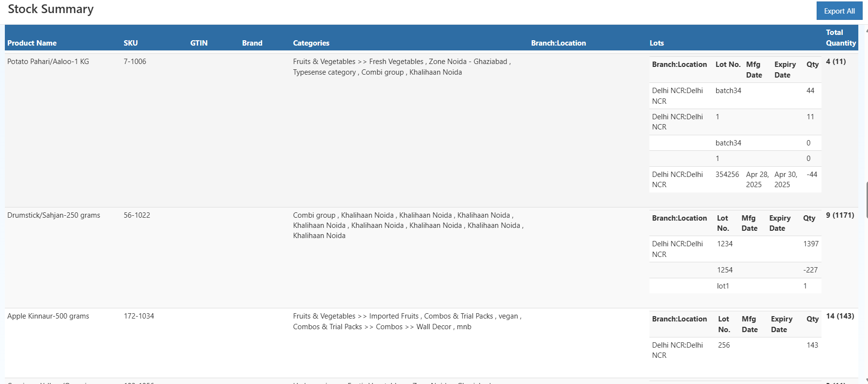Click lot number 1254 in Drumstick lots
Image resolution: width=868 pixels, height=384 pixels.
(725, 270)
